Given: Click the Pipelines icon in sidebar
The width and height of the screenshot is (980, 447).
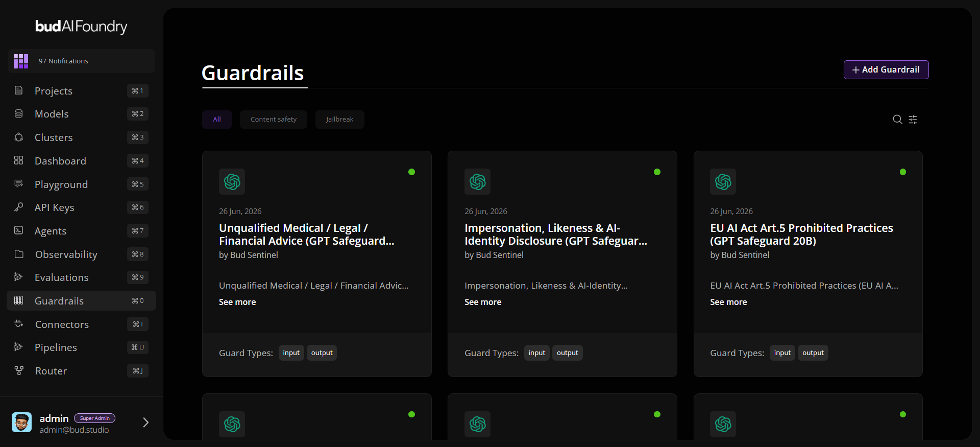Looking at the screenshot, I should (x=19, y=347).
